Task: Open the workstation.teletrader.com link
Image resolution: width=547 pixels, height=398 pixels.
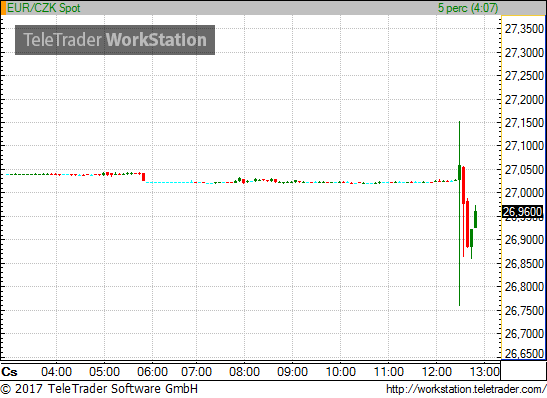Action: click(x=466, y=389)
